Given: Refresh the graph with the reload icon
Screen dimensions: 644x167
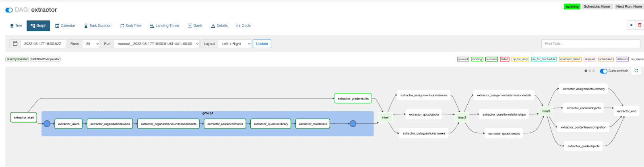Looking at the screenshot, I should (x=636, y=71).
